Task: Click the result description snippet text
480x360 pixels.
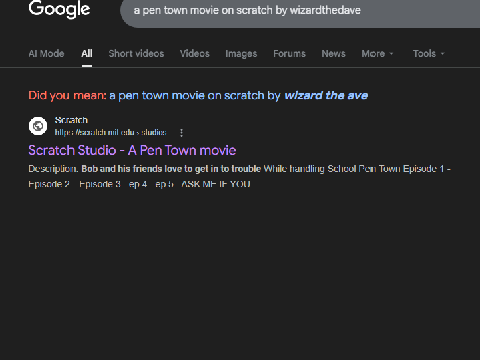Action: coord(239,176)
